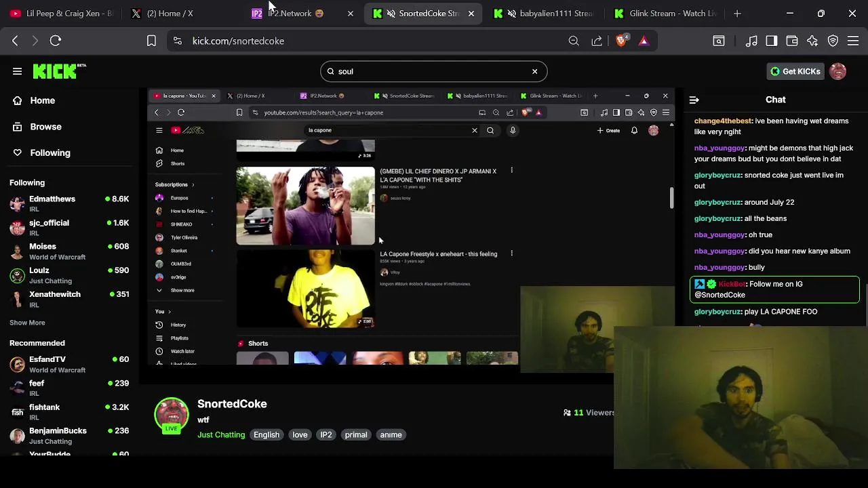Viewport: 868px width, 488px height.
Task: Bookmark this page with the bookmark icon
Action: pos(151,41)
